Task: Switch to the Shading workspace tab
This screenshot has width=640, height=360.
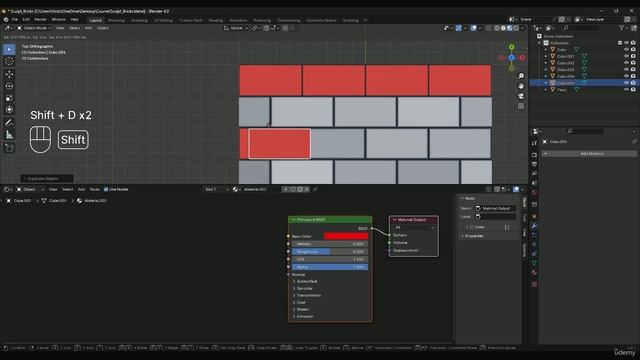Action: (x=216, y=20)
